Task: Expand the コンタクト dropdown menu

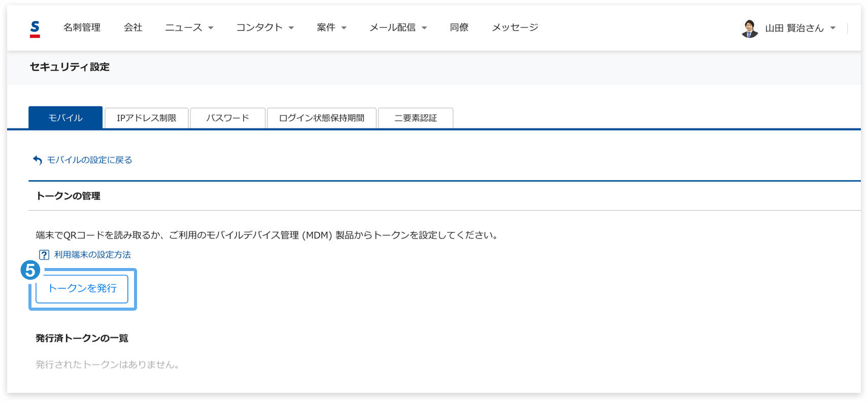Action: tap(264, 27)
